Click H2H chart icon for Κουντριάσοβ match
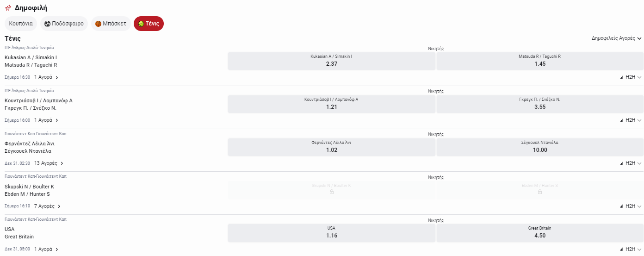This screenshot has height=256, width=644. pyautogui.click(x=622, y=120)
